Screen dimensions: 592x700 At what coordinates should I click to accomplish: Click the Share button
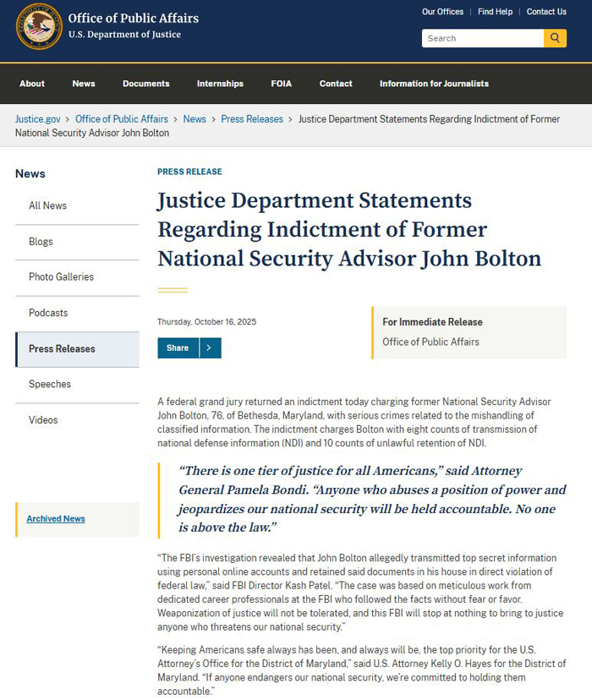[178, 348]
